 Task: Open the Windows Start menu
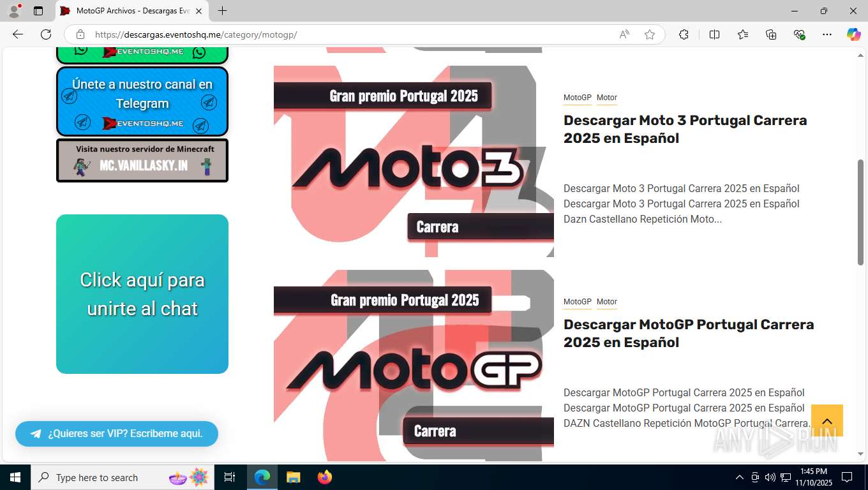tap(15, 477)
